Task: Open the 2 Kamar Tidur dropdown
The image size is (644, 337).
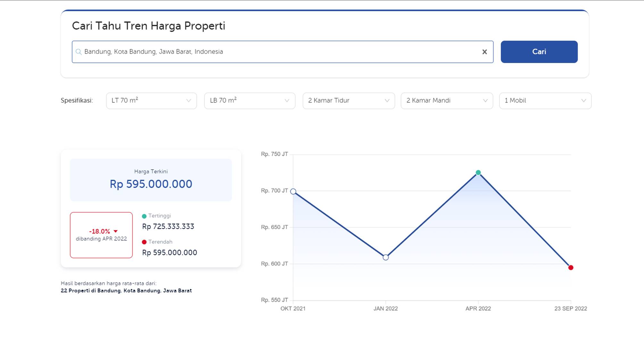Action: [348, 101]
